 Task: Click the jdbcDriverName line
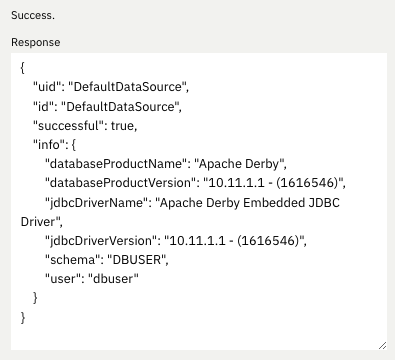pyautogui.click(x=192, y=203)
